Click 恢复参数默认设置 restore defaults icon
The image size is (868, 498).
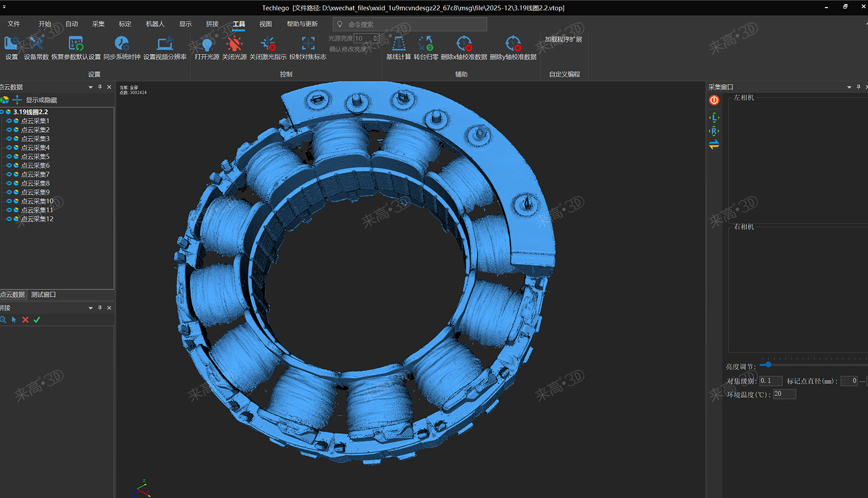click(x=76, y=44)
